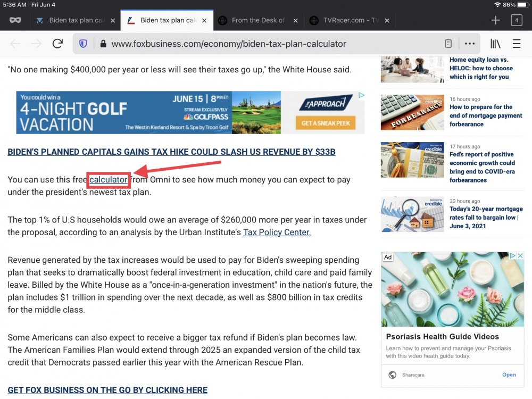The image size is (532, 399).
Task: Go back with the back arrow
Action: 15,44
